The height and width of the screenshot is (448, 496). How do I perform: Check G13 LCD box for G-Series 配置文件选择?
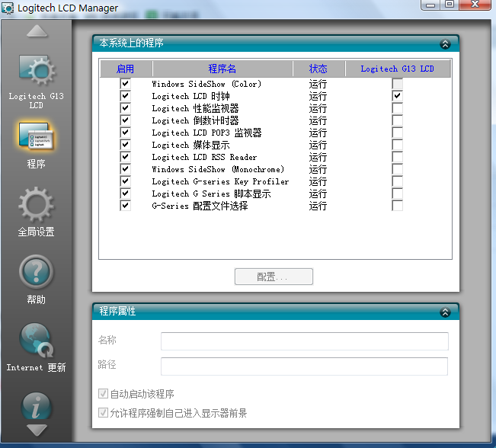click(397, 206)
